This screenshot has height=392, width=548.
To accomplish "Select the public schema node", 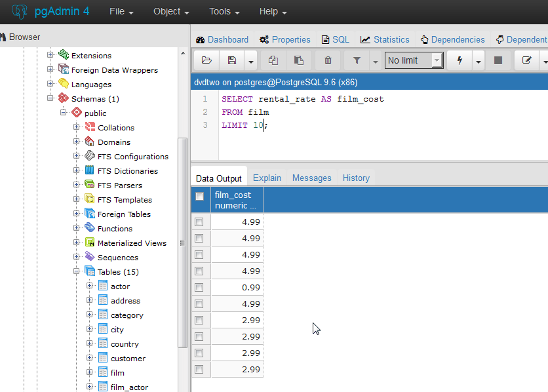I will coord(95,113).
